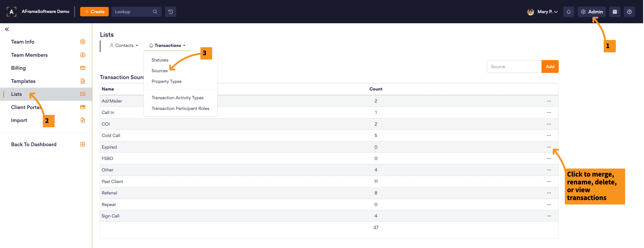
Task: Open Templates in the sidebar
Action: pyautogui.click(x=23, y=81)
